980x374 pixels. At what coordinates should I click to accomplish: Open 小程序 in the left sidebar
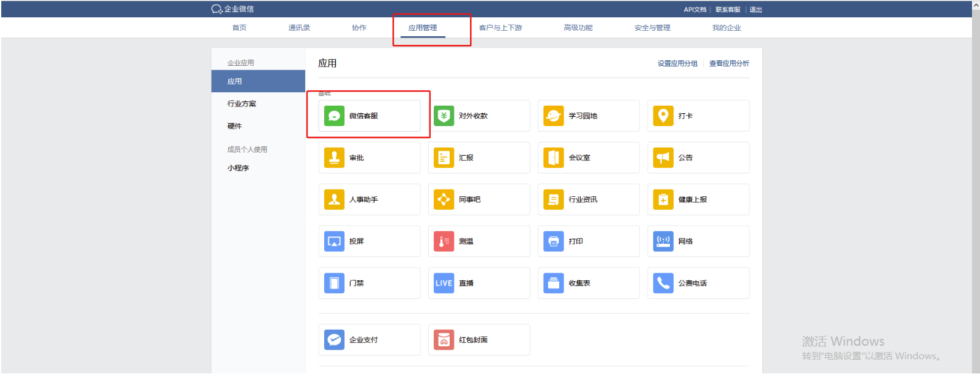(238, 168)
